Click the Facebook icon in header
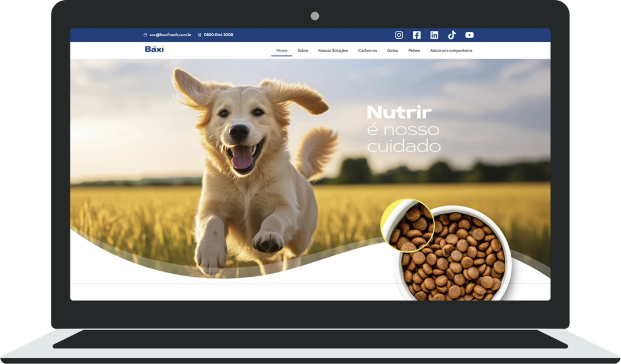Image resolution: width=621 pixels, height=364 pixels. 417,35
